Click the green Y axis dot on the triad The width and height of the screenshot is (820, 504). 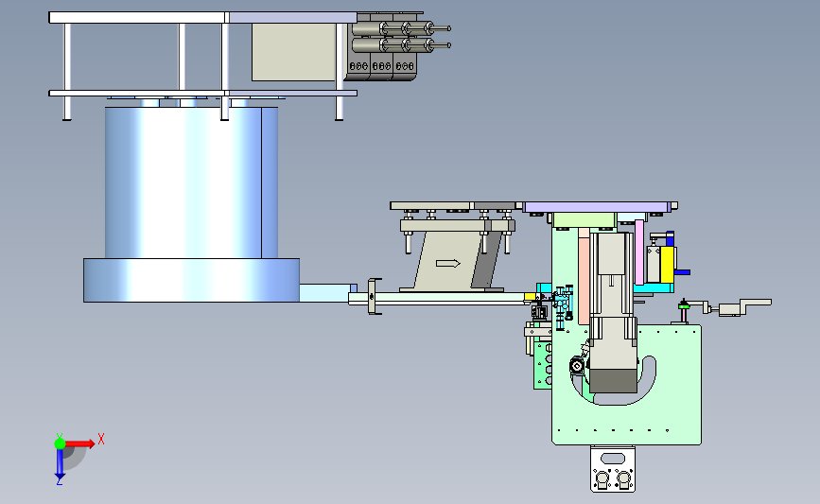[x=60, y=443]
